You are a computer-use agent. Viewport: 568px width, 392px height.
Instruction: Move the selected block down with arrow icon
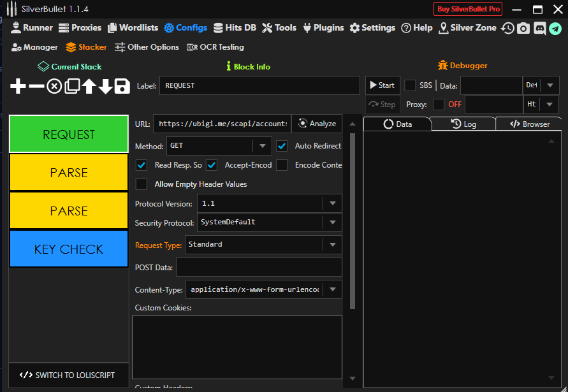(x=105, y=87)
